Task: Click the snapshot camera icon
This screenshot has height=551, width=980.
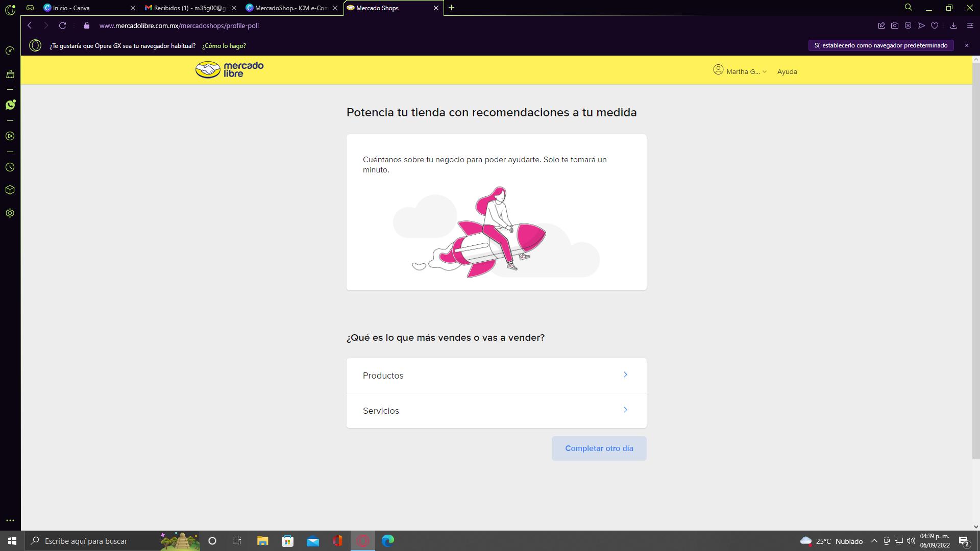Action: [895, 26]
